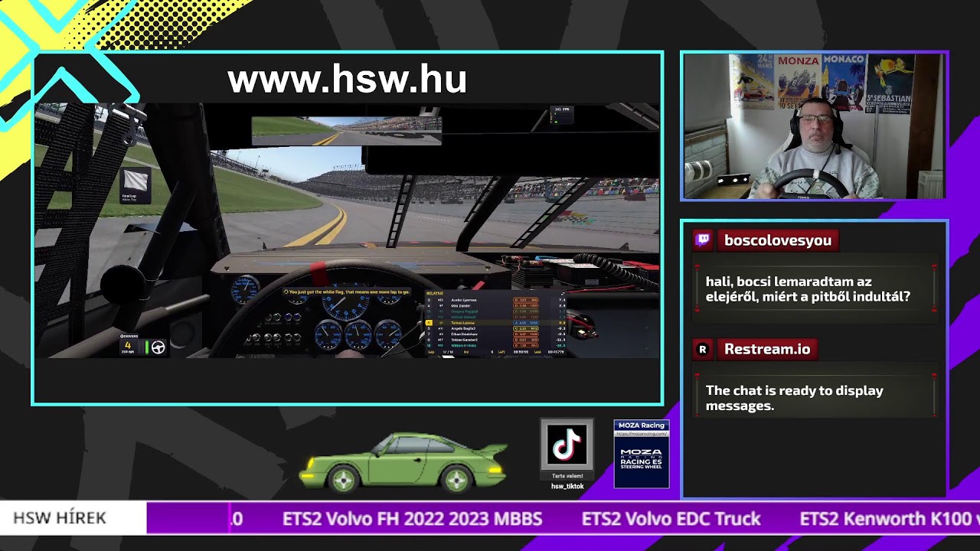This screenshot has width=980, height=551.
Task: Select the Restream.io username tag
Action: [x=767, y=349]
